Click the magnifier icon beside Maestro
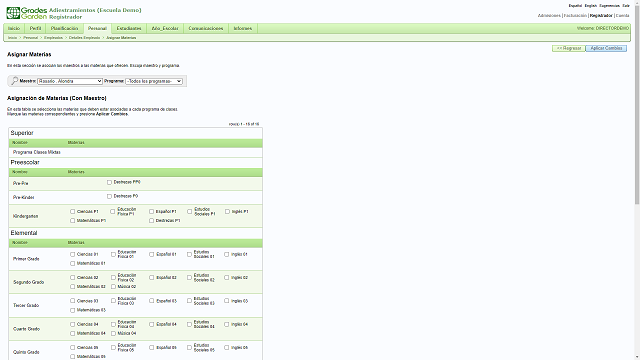640x360 pixels. click(14, 81)
